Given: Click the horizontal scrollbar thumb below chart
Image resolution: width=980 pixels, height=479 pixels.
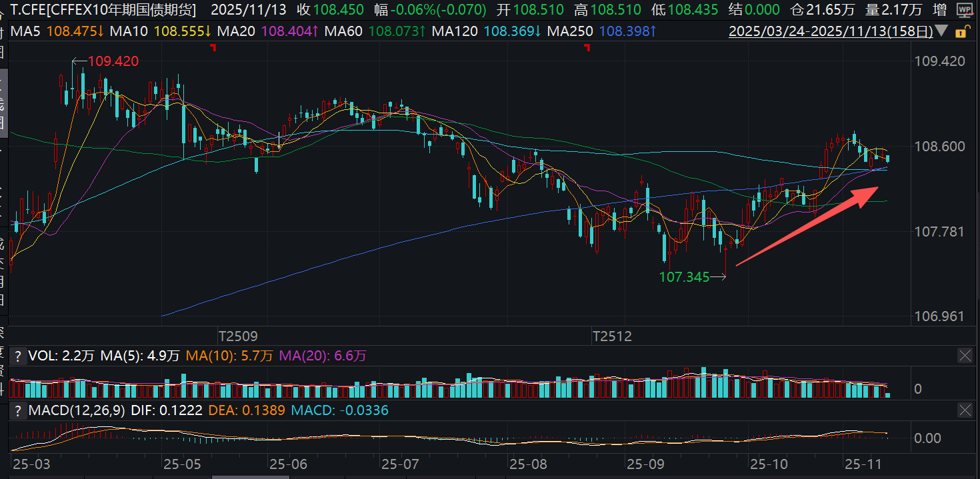Looking at the screenshot, I should tap(251, 476).
